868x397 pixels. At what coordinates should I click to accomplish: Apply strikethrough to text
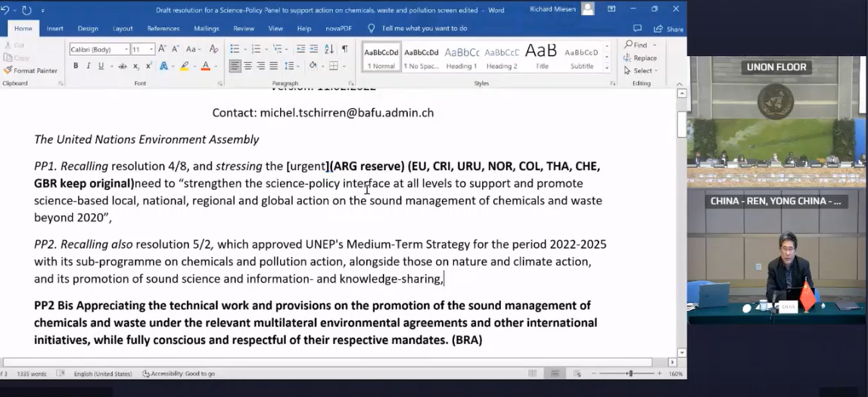click(123, 67)
